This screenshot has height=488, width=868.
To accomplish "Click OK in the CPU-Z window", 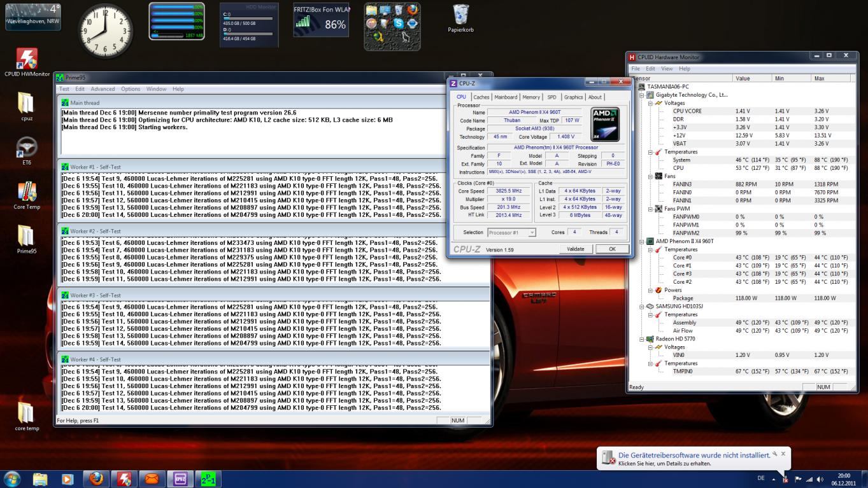I will point(612,249).
